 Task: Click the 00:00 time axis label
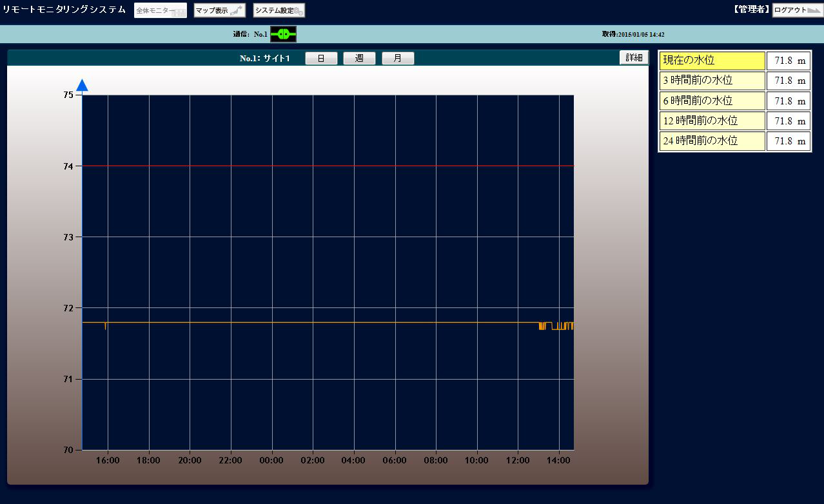(x=271, y=461)
